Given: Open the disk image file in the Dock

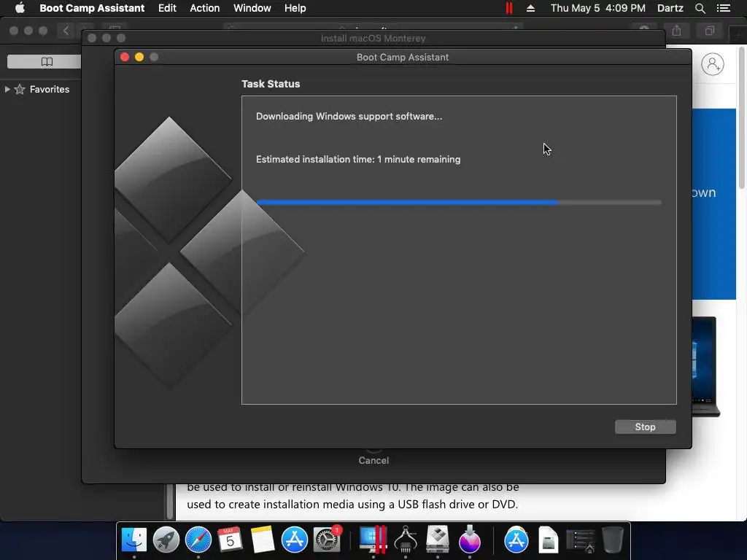Looking at the screenshot, I should (549, 540).
